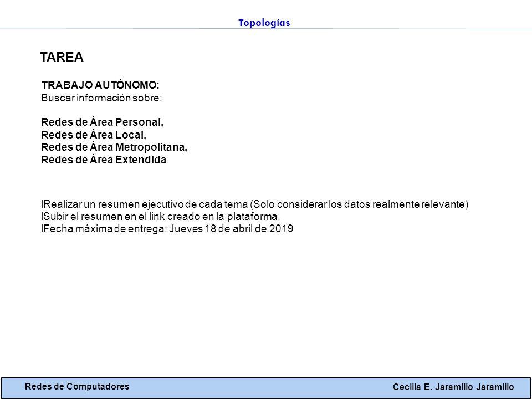Click the 'Realizar un resumen ejecutivo' line
This screenshot has height=399, width=532.
coord(254,204)
